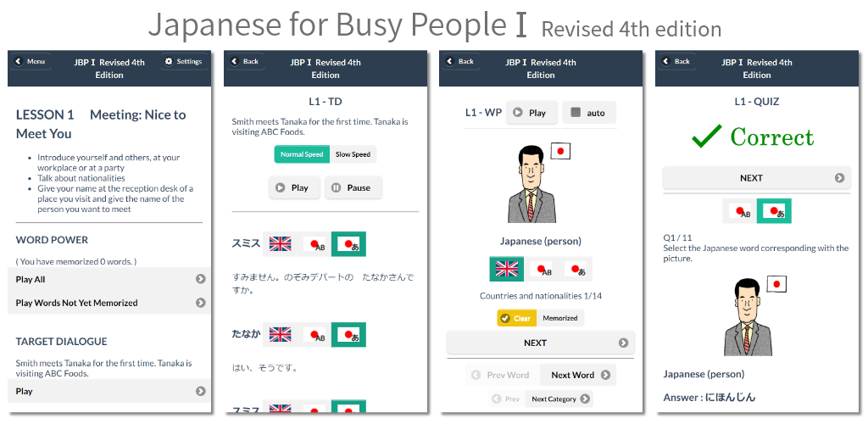This screenshot has width=868, height=424.
Task: Open Settings via the gear icon
Action: coord(184,61)
